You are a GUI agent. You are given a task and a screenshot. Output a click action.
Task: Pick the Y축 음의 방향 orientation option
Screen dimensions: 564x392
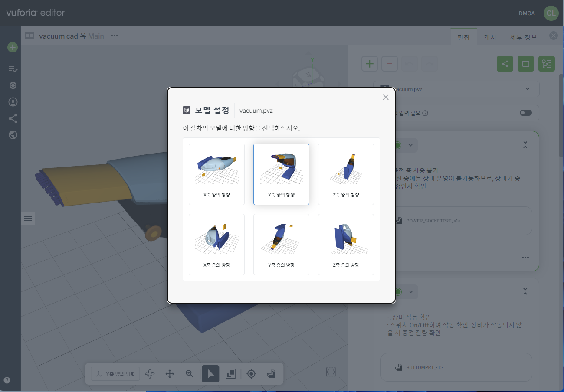281,244
